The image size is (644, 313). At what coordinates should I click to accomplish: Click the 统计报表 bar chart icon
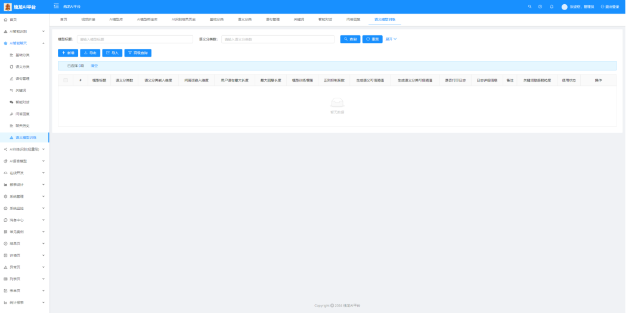pos(5,303)
